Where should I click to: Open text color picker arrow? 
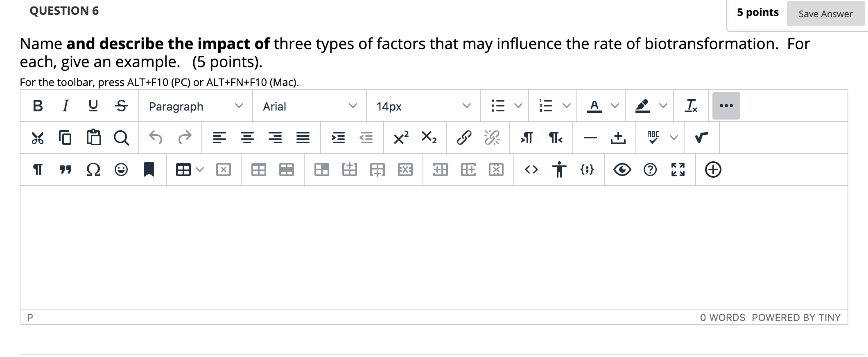615,106
